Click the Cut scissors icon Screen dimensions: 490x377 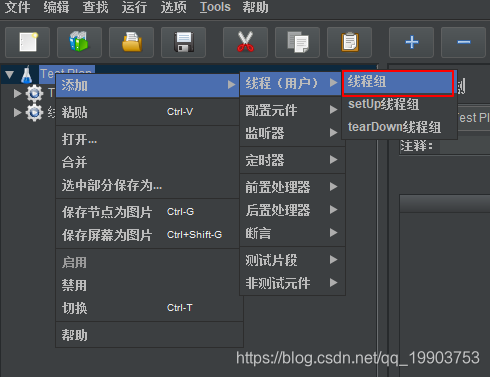pos(245,42)
